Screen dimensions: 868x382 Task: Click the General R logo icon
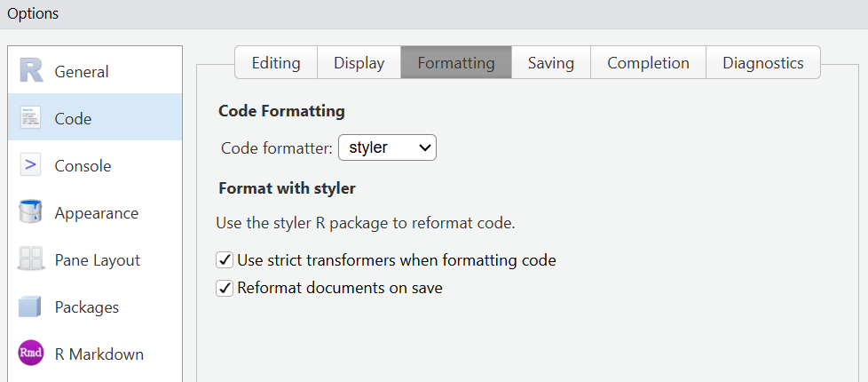(31, 71)
